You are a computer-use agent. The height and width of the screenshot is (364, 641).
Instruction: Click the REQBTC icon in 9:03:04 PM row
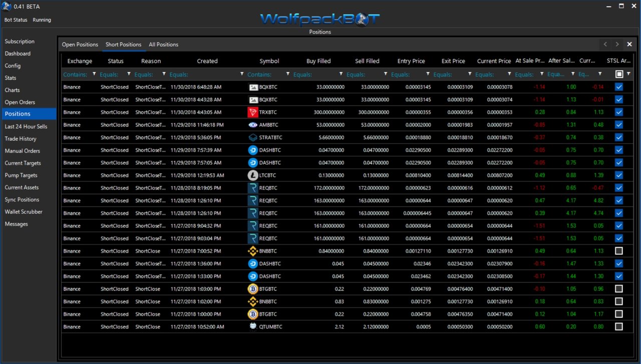coord(252,238)
